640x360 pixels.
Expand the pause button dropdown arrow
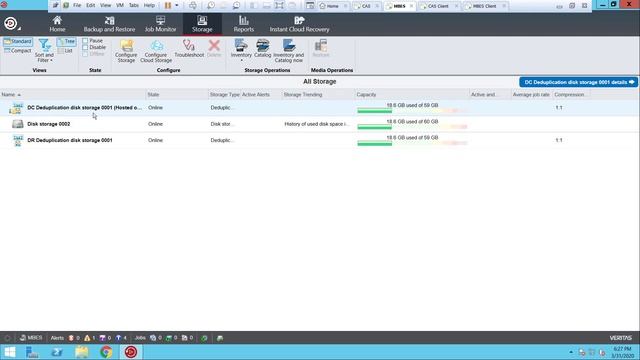coord(177,6)
